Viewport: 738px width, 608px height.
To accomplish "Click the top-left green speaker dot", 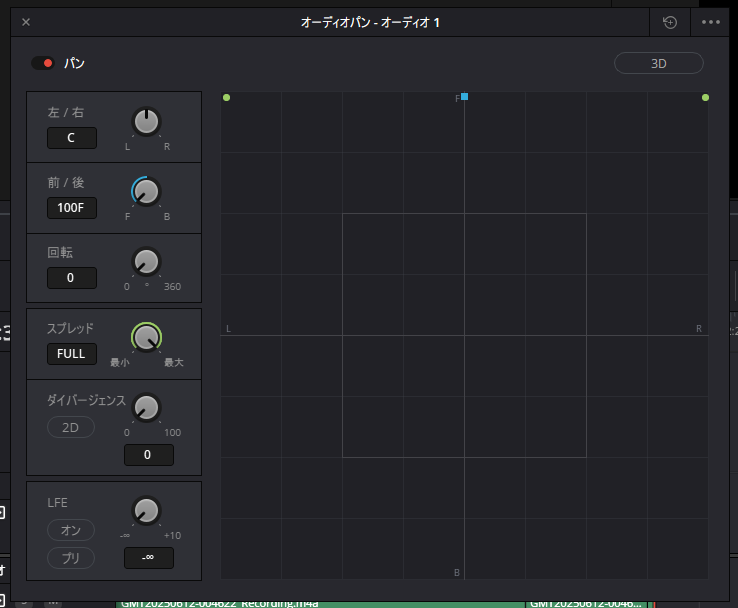I will tap(227, 97).
